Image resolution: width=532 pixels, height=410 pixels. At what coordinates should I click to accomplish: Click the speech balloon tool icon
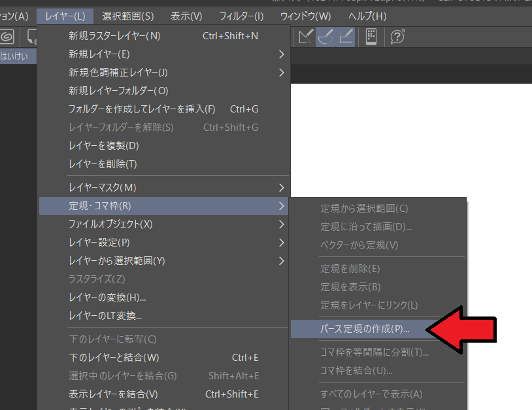31,37
